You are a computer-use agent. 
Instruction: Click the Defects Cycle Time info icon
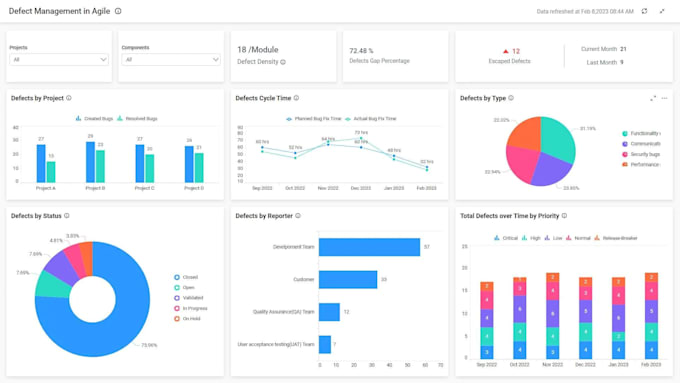(x=296, y=98)
